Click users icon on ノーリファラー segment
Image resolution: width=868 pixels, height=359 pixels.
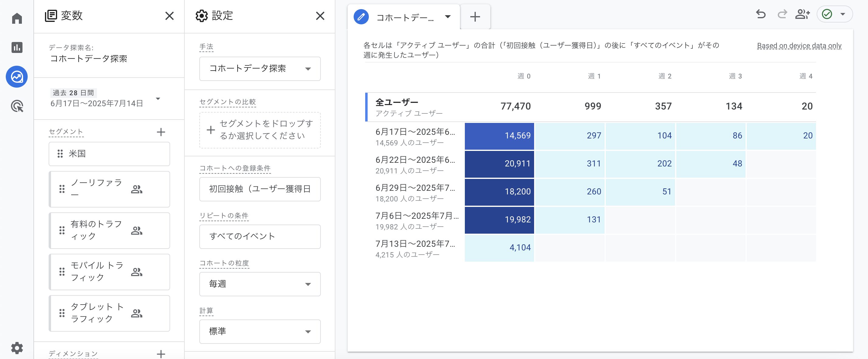pyautogui.click(x=136, y=189)
